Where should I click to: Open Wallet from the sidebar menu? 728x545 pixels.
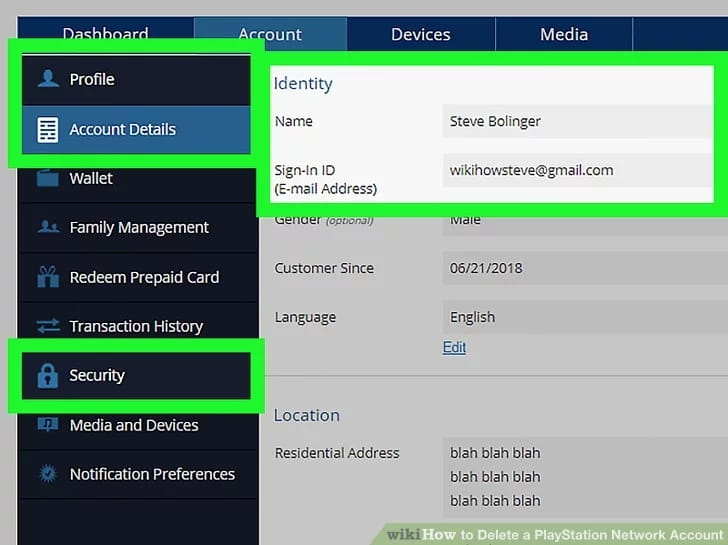[x=91, y=178]
